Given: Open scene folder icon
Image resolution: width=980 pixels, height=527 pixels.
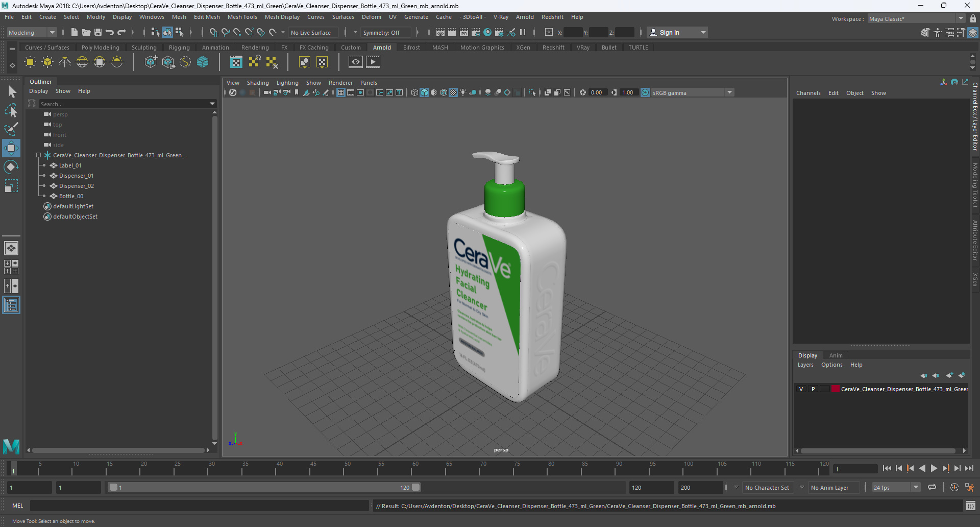Looking at the screenshot, I should coord(86,32).
